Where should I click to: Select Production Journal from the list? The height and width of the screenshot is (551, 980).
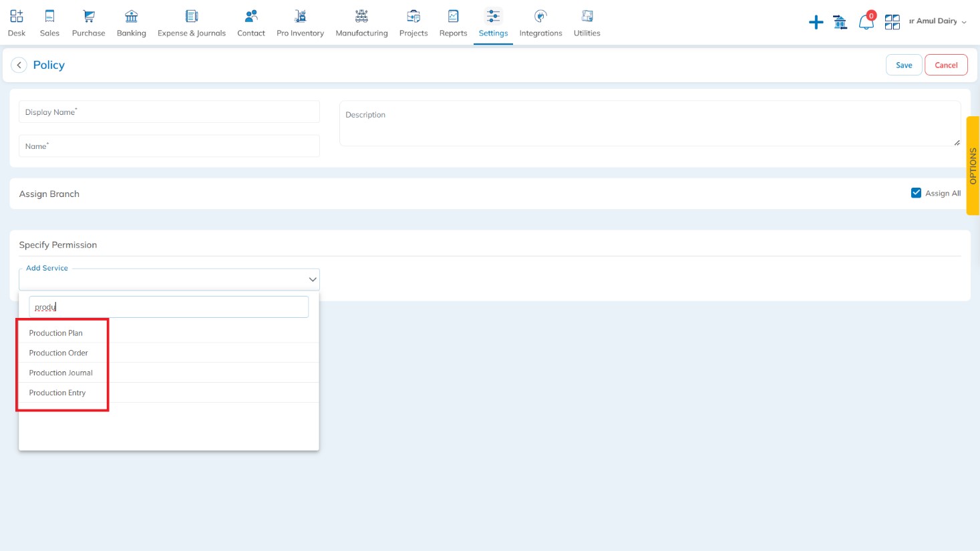(168, 373)
